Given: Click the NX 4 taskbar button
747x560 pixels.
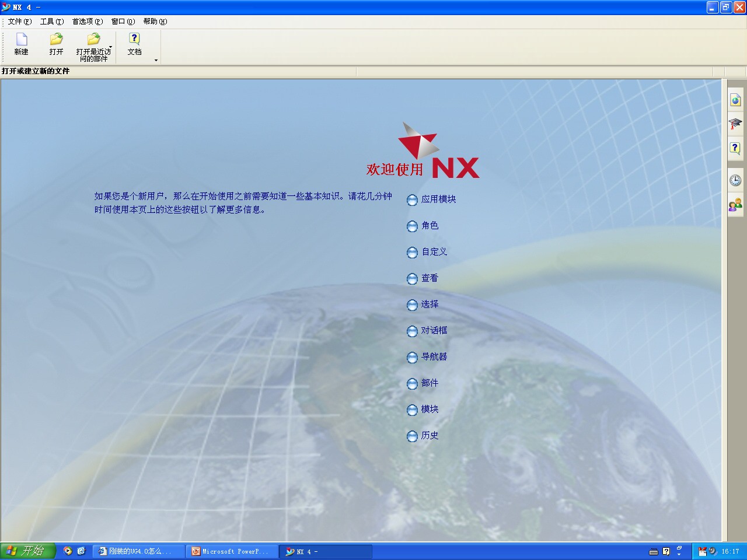Looking at the screenshot, I should 326,551.
